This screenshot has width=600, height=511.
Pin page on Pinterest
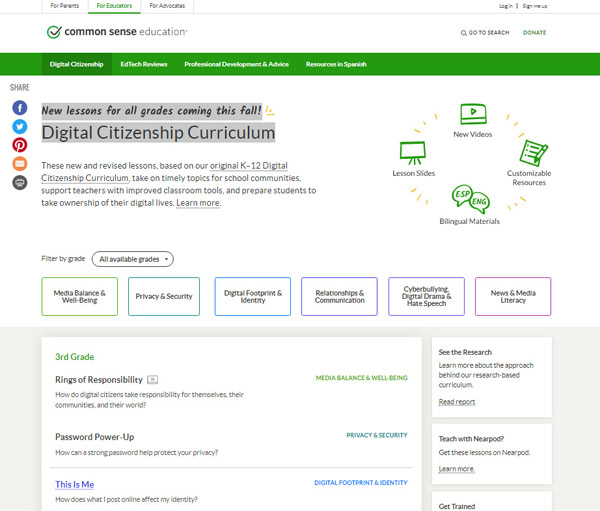(20, 145)
